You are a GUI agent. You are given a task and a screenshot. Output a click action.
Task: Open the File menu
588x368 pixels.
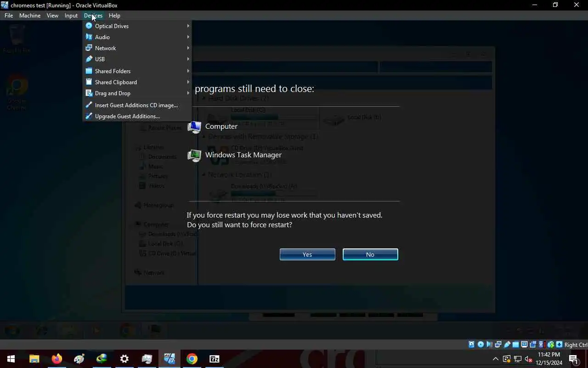[x=9, y=15]
